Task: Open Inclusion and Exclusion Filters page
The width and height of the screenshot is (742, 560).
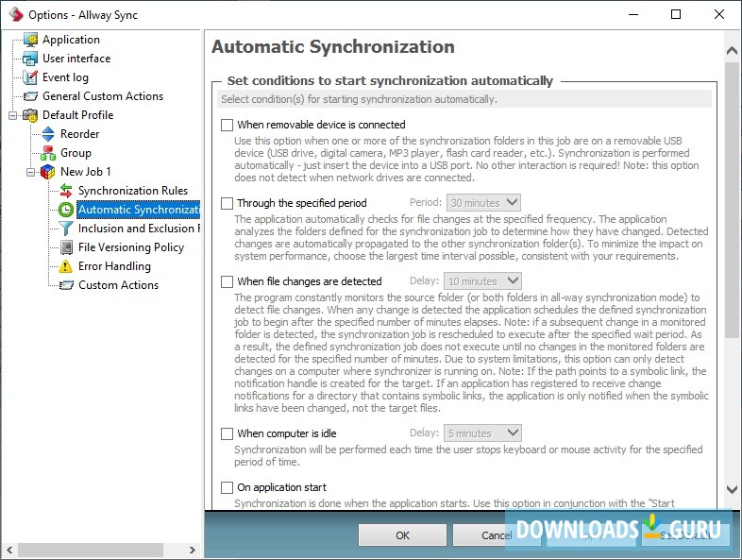Action: (139, 229)
